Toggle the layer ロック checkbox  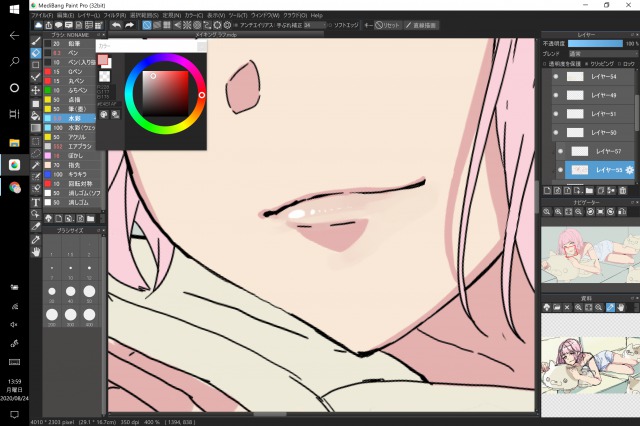[x=623, y=61]
